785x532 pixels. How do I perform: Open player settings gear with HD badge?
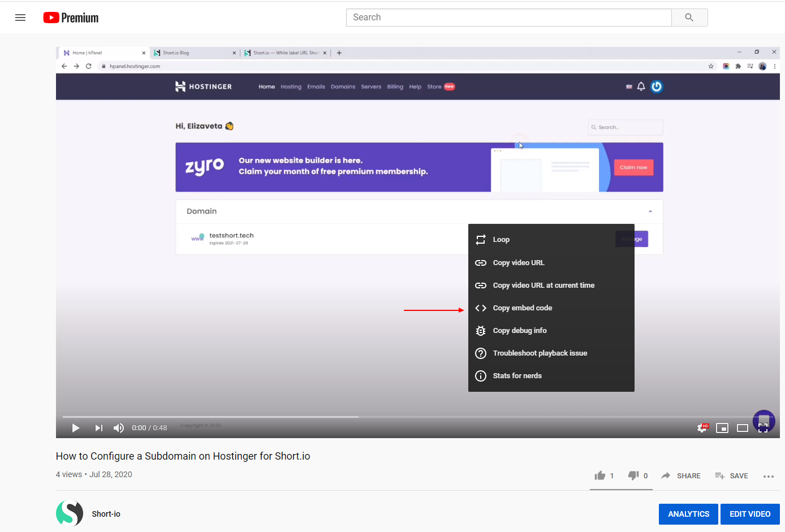(702, 428)
